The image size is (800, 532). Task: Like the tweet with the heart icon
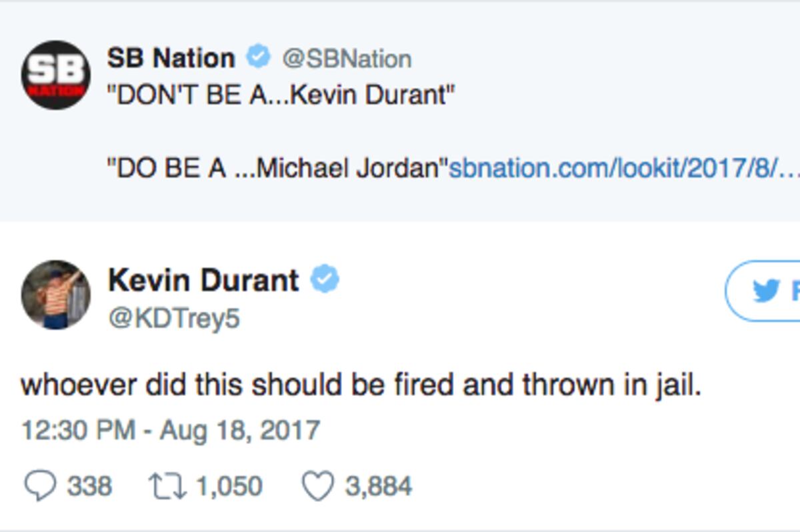point(317,486)
